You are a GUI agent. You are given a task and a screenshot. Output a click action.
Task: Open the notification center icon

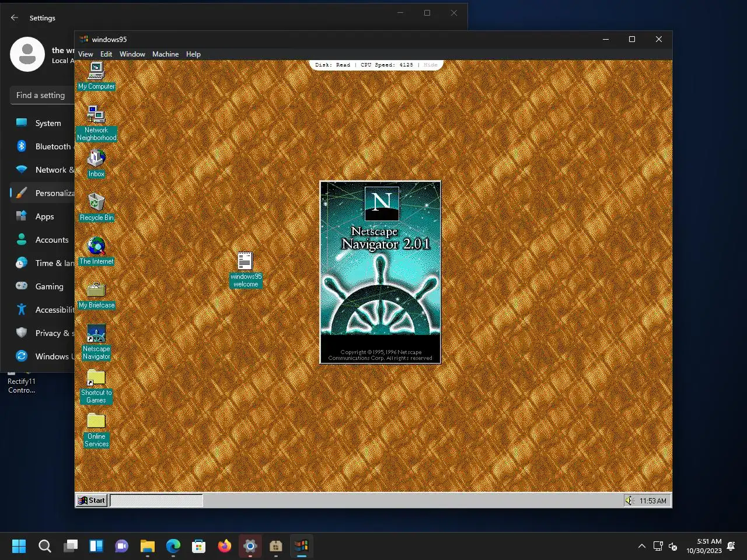(x=731, y=546)
